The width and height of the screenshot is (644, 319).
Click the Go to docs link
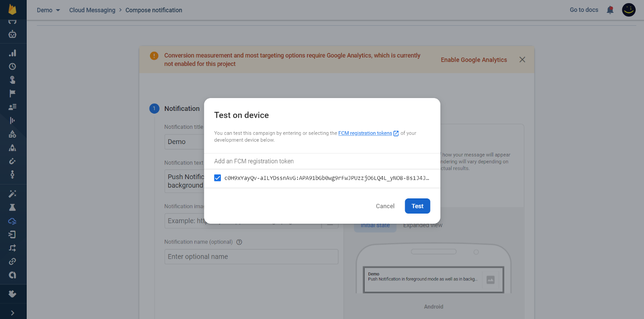click(584, 10)
